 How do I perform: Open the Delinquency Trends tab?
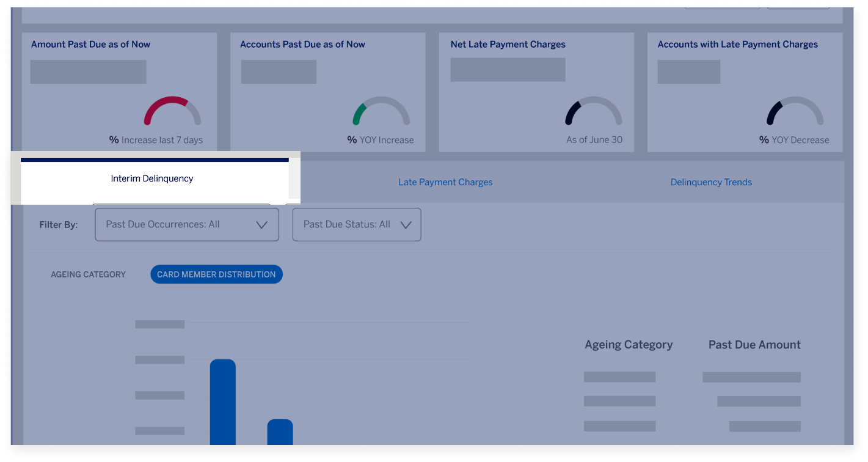711,182
